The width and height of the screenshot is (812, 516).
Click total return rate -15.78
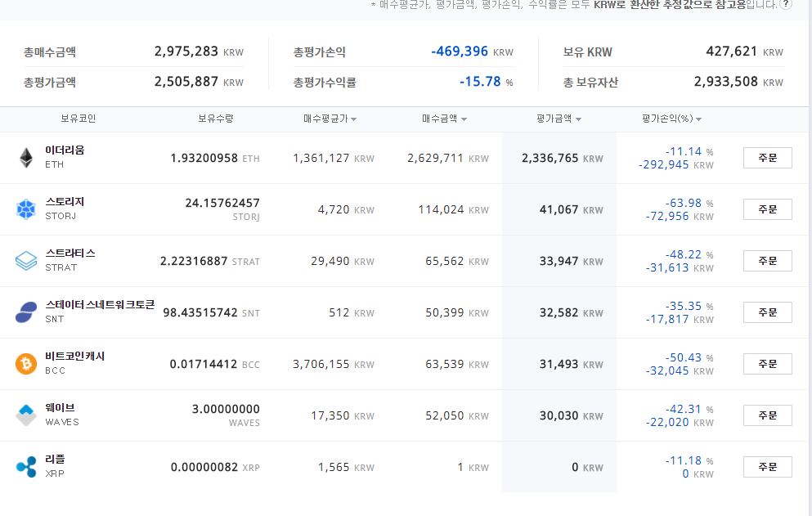(480, 81)
